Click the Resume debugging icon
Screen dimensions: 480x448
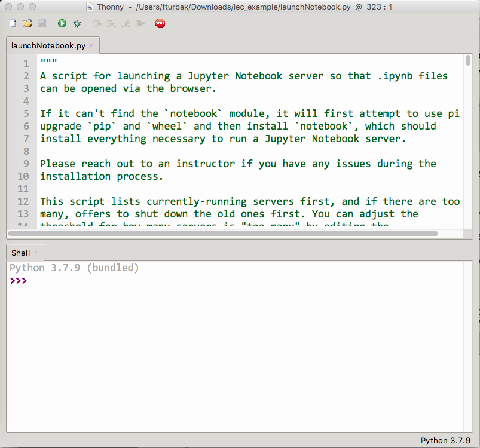click(140, 24)
